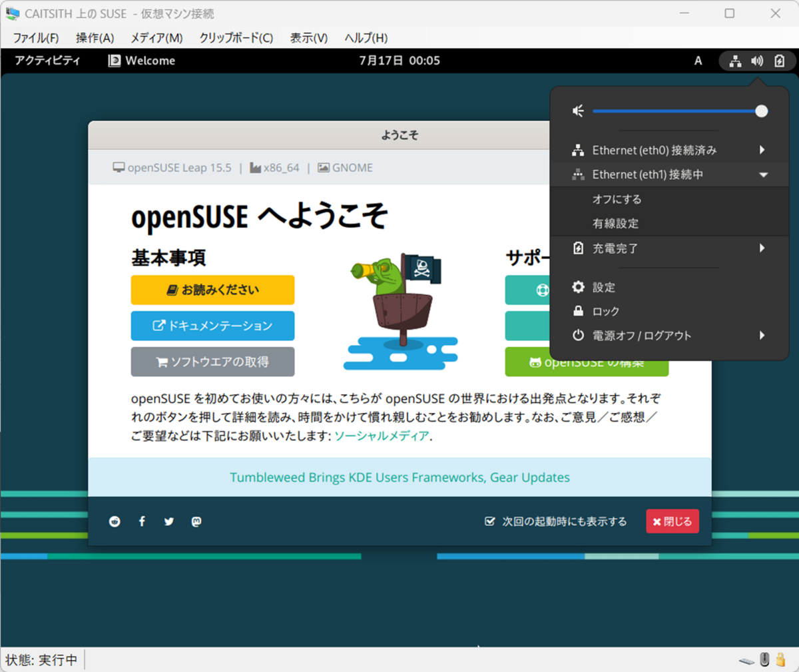The image size is (799, 672).
Task: Click the battery icon in the GNOME top bar
Action: click(x=779, y=61)
